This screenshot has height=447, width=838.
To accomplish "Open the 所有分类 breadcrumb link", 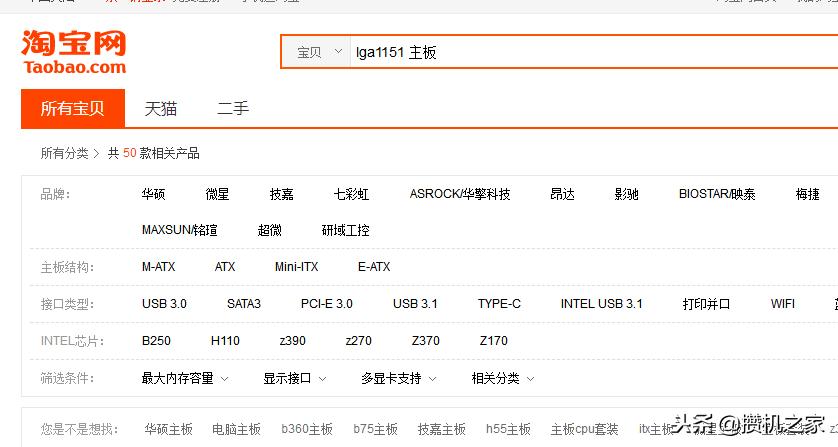I will [64, 153].
